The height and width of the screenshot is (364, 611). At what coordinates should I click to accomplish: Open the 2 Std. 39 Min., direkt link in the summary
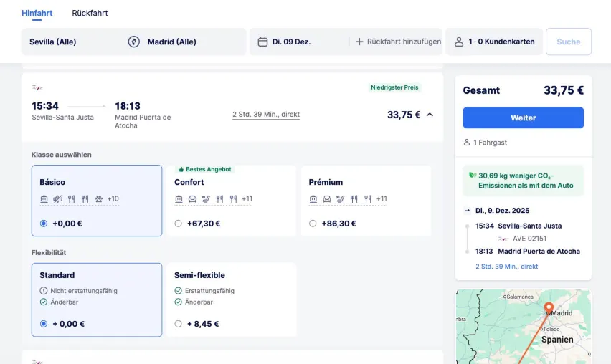tap(506, 267)
